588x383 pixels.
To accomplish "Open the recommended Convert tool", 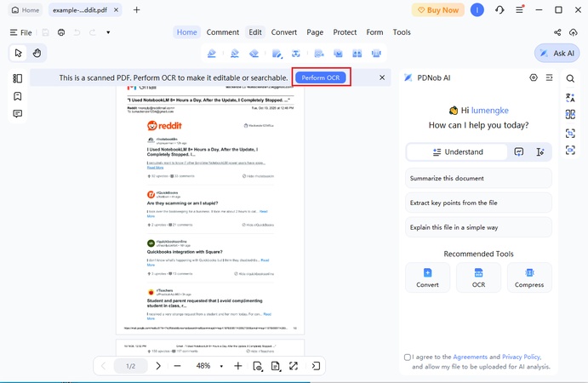I will (427, 277).
